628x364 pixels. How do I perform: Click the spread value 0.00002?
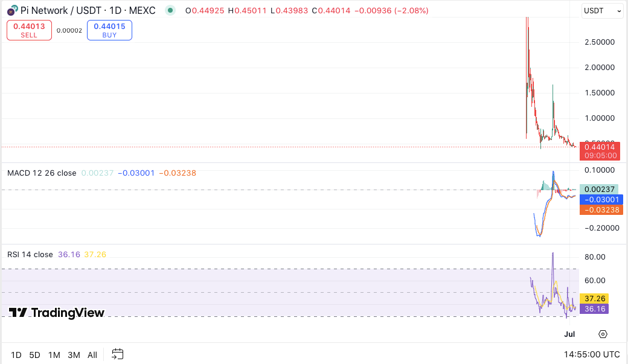pos(69,30)
